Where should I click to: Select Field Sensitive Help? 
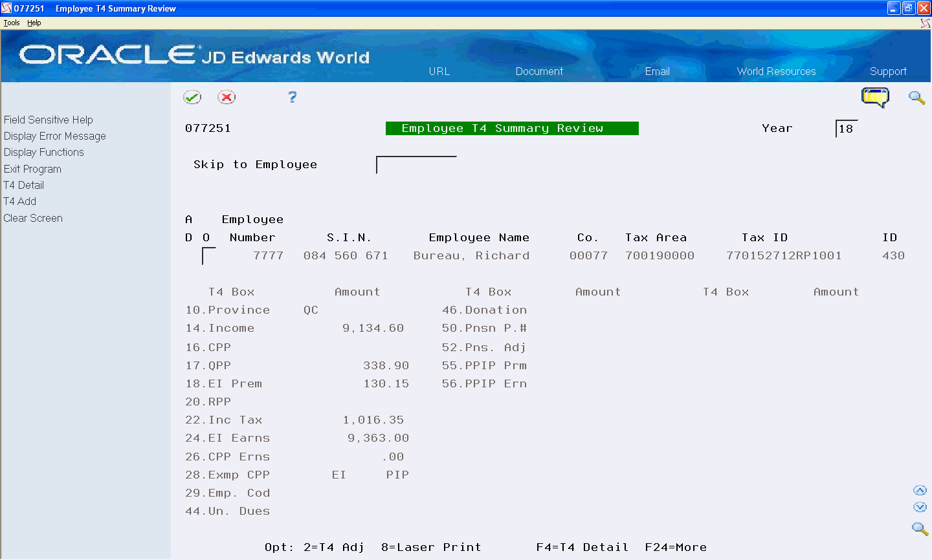pos(49,120)
